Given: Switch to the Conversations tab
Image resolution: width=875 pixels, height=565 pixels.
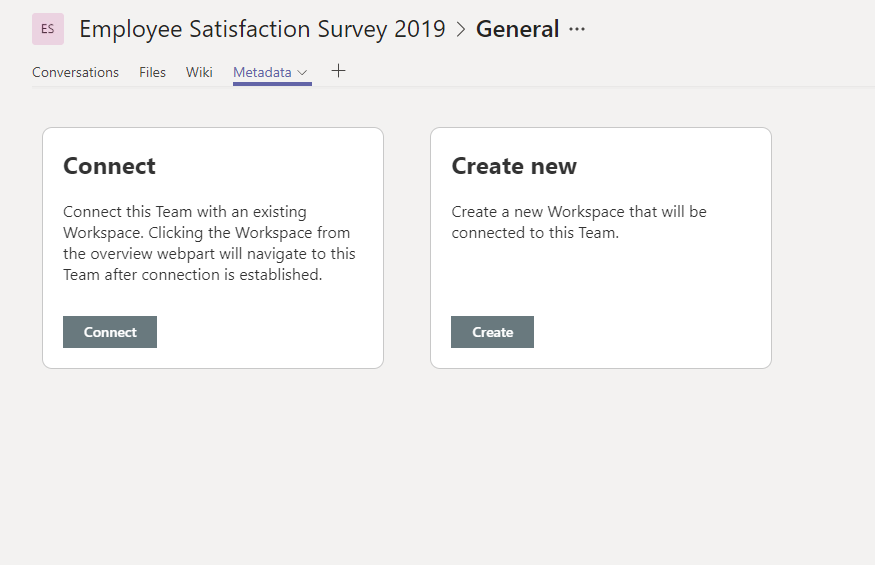Looking at the screenshot, I should pos(75,72).
